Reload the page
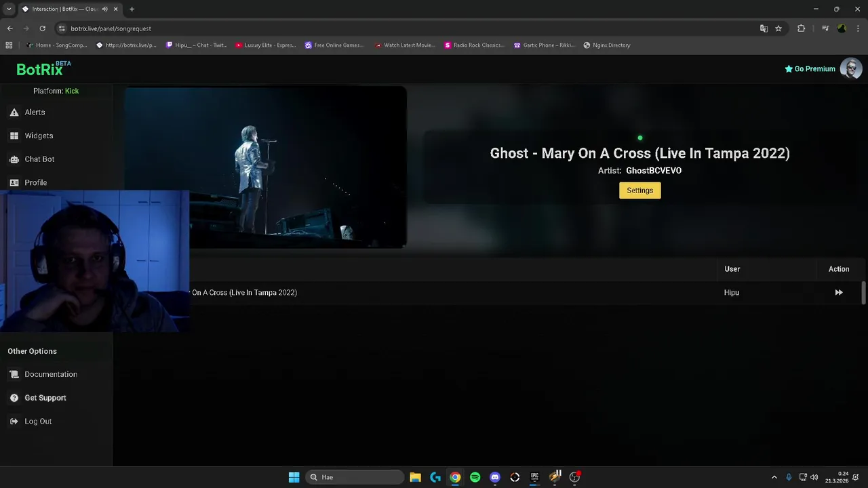Screen dimensions: 868x488 (42, 28)
